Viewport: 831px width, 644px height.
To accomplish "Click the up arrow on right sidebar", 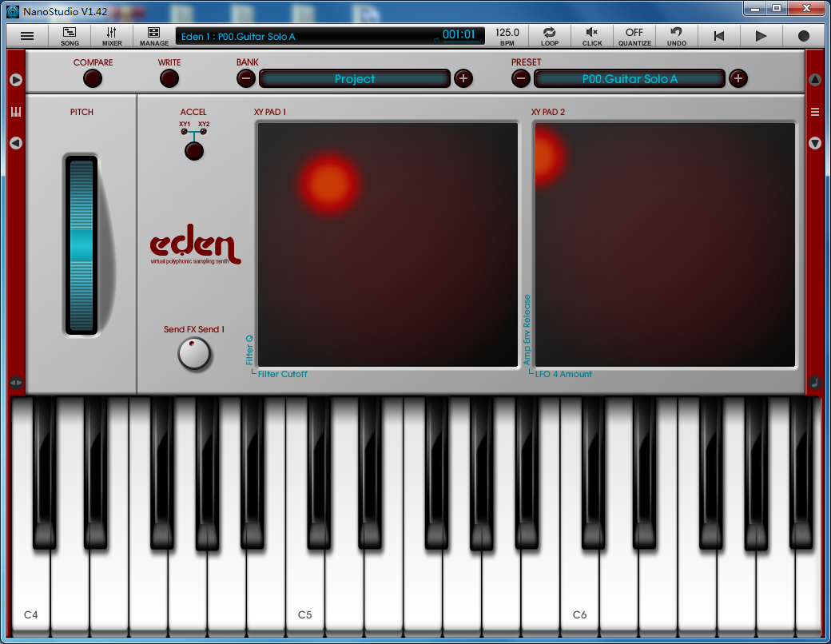I will point(815,80).
